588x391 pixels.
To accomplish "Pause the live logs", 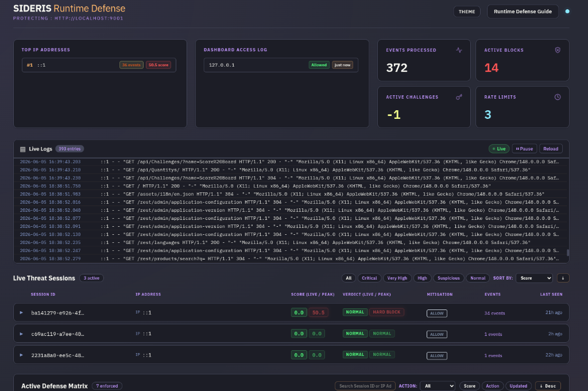I will tap(524, 149).
